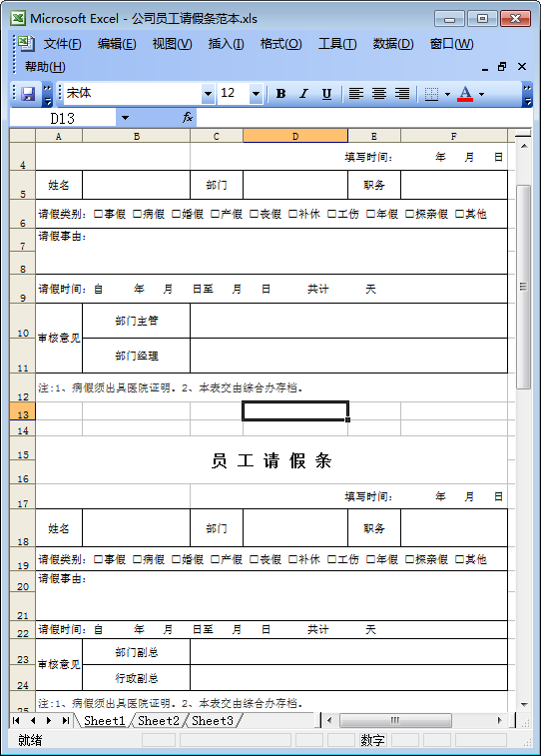This screenshot has width=541, height=756.
Task: Switch to Sheet2 tab
Action: tap(158, 720)
